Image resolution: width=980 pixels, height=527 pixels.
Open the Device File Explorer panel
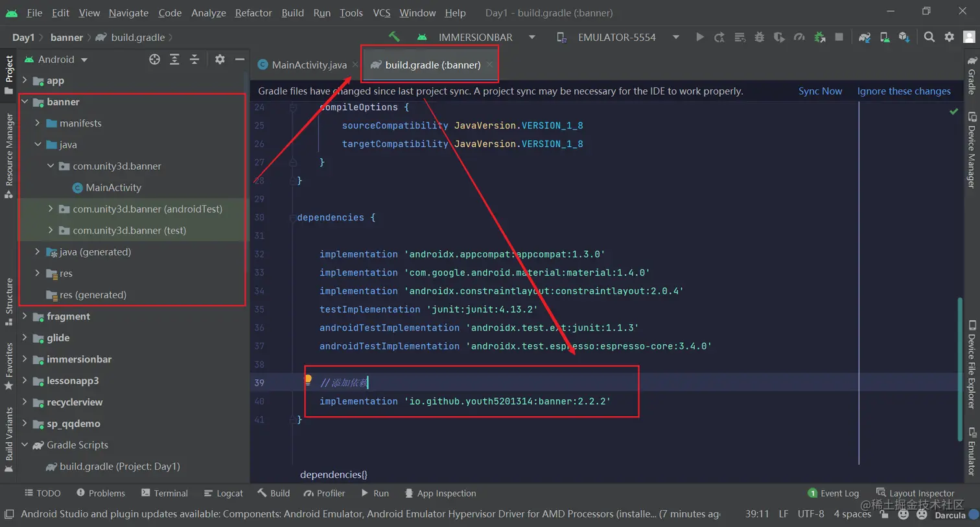click(x=972, y=364)
